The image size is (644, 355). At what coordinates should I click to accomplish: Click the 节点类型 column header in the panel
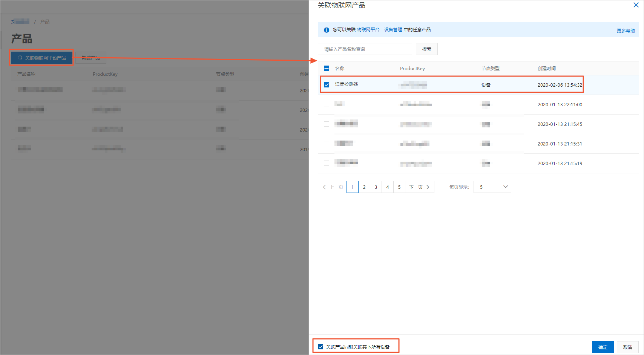(490, 69)
